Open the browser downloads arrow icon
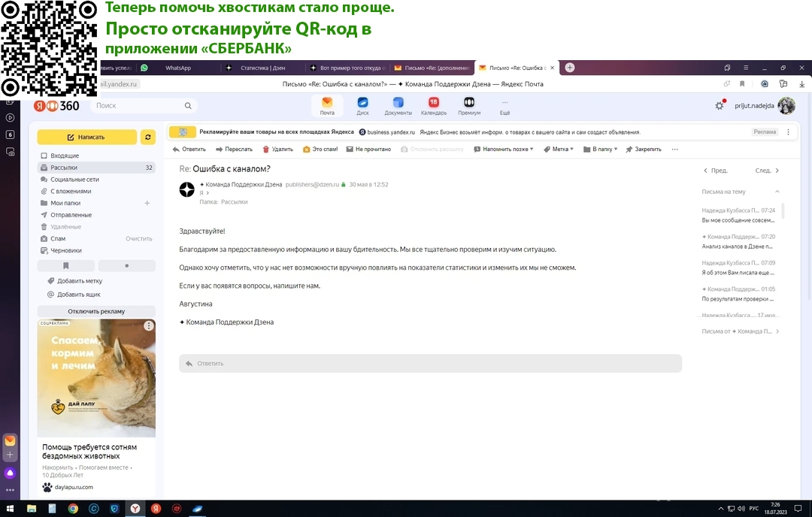812x517 pixels. point(801,84)
